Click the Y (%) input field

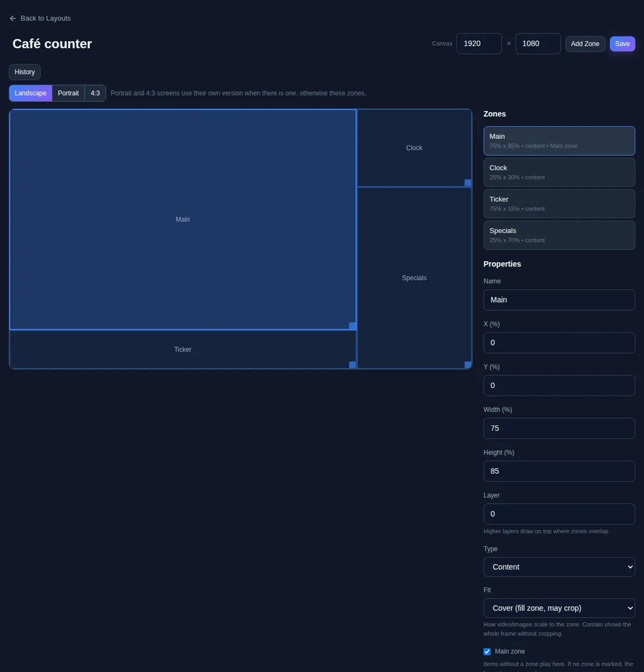(559, 385)
